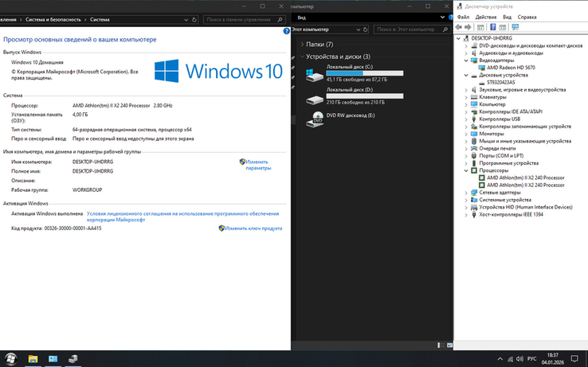This screenshot has height=367, width=588.
Task: Expand the Папки (7) group in Explorer
Action: tap(302, 45)
